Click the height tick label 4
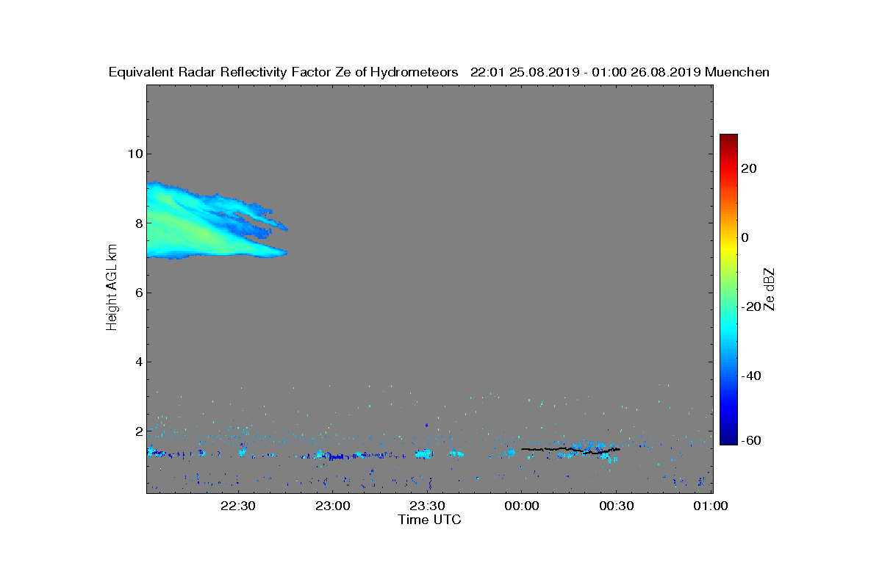The image size is (882, 588). [x=138, y=362]
